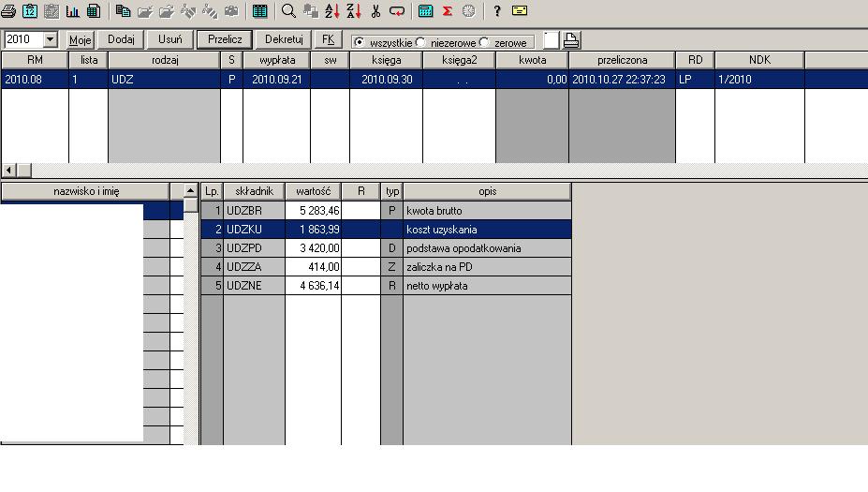
Task: Open help with the question mark icon
Action: pyautogui.click(x=496, y=11)
